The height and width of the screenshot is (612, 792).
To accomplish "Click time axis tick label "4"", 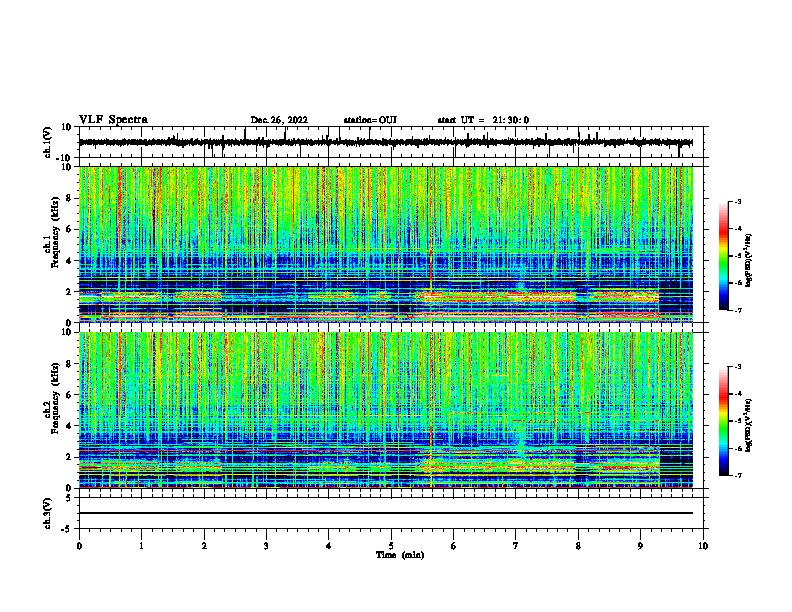I will (x=329, y=546).
